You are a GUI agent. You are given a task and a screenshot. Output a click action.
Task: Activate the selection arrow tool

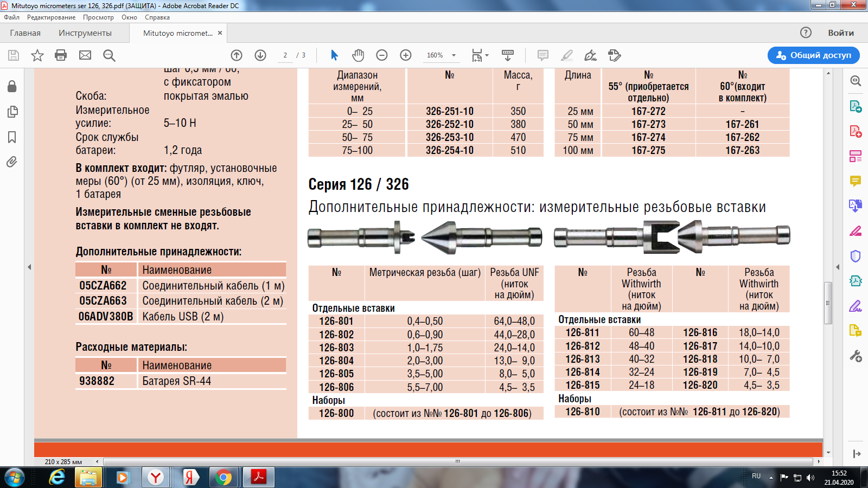[334, 55]
